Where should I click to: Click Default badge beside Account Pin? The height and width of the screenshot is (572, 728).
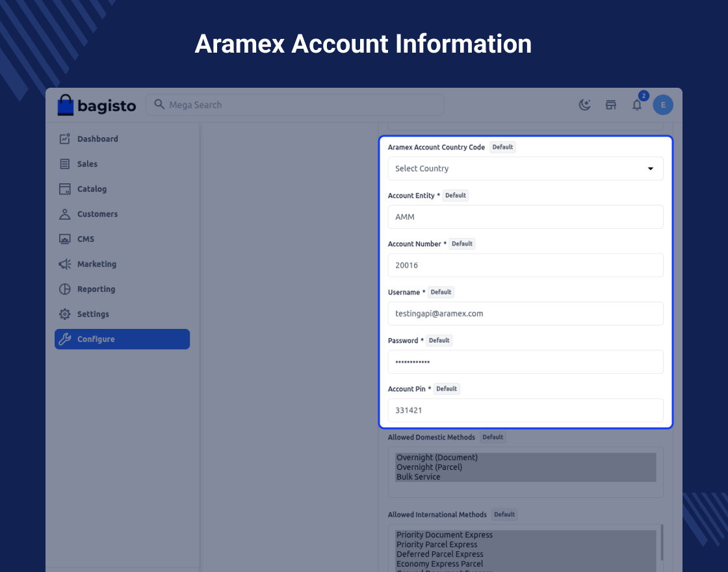tap(447, 389)
